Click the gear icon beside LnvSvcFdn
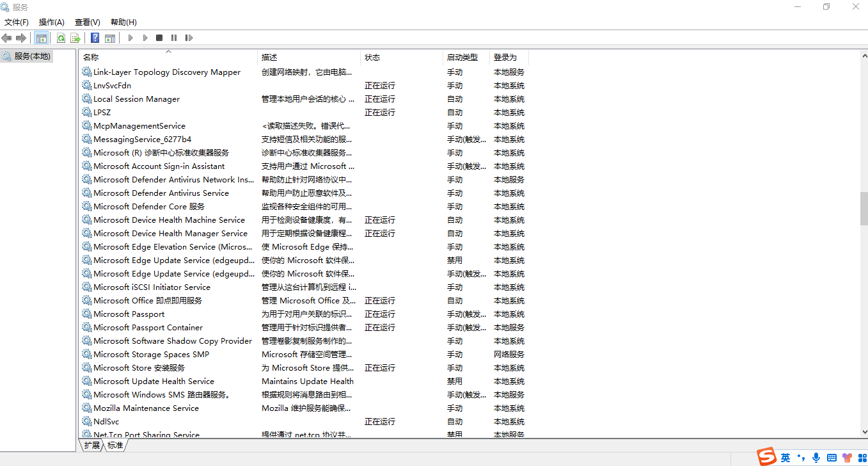868x466 pixels. (87, 85)
